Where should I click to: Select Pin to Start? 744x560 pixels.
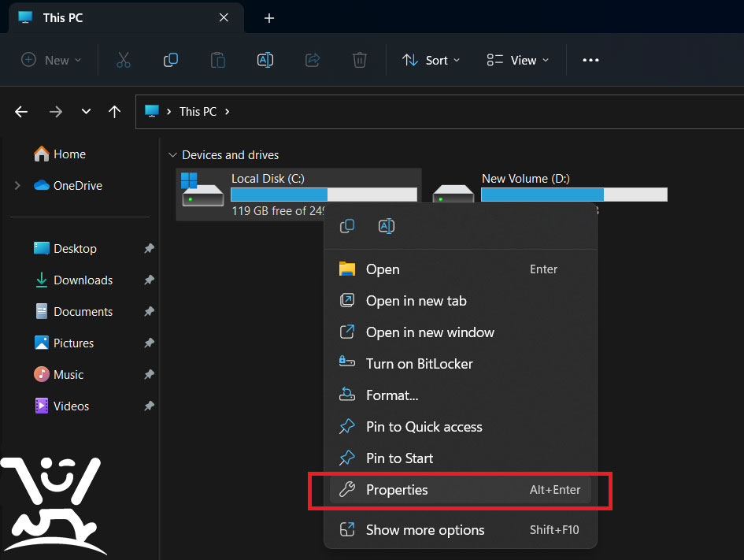(x=461, y=458)
